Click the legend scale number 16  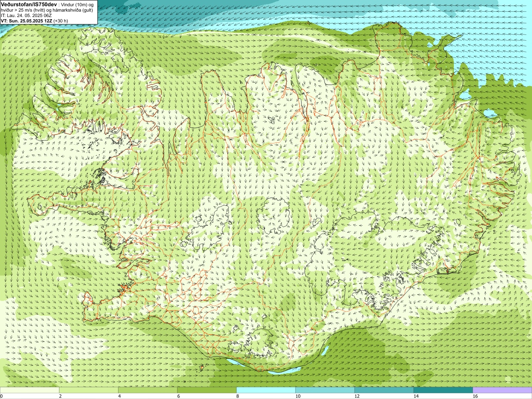click(x=475, y=396)
